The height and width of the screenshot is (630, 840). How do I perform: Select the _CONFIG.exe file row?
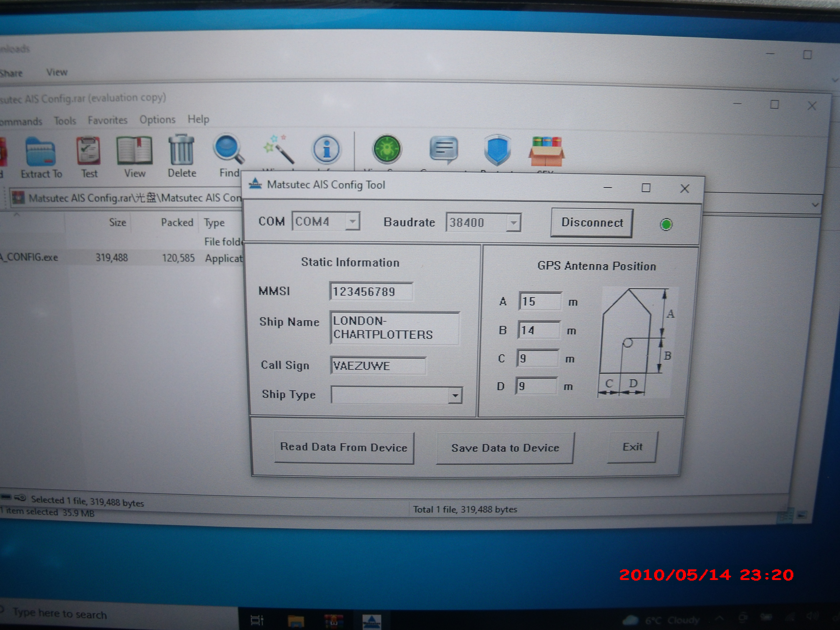pos(122,257)
